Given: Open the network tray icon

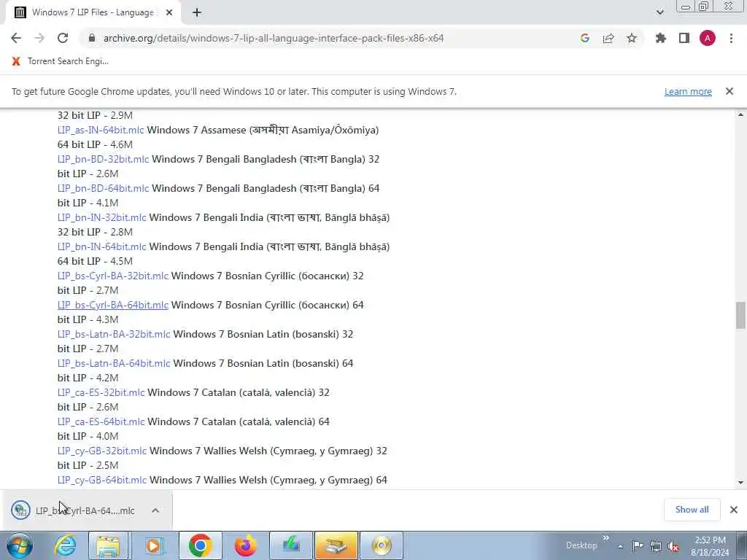Looking at the screenshot, I should pyautogui.click(x=656, y=546).
